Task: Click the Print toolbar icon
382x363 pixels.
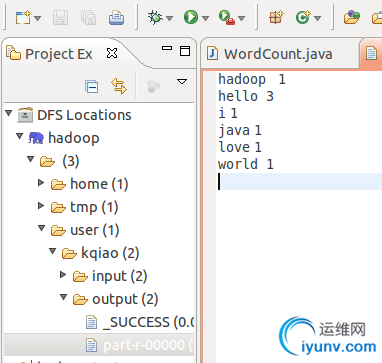Action: pyautogui.click(x=117, y=17)
